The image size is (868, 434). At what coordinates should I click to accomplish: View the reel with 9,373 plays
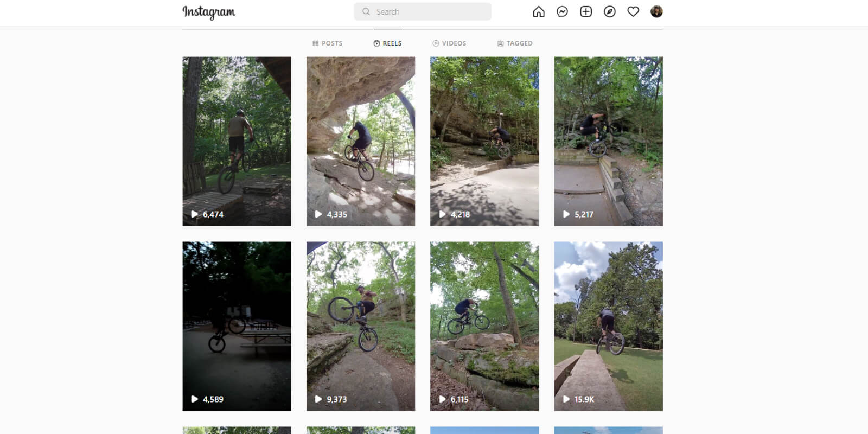[x=360, y=326]
